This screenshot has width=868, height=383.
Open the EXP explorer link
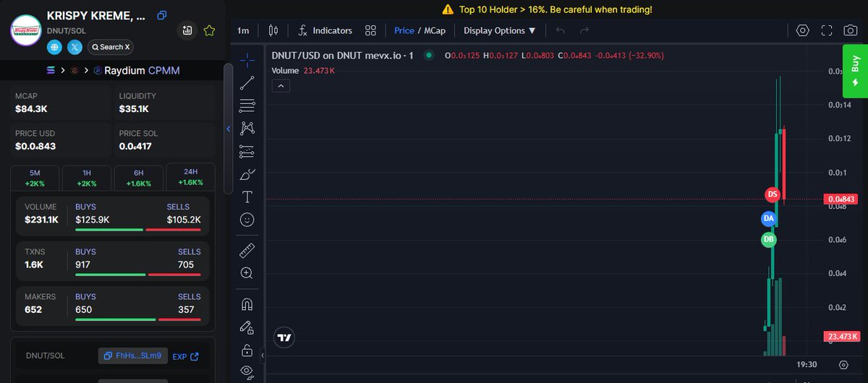pyautogui.click(x=185, y=356)
